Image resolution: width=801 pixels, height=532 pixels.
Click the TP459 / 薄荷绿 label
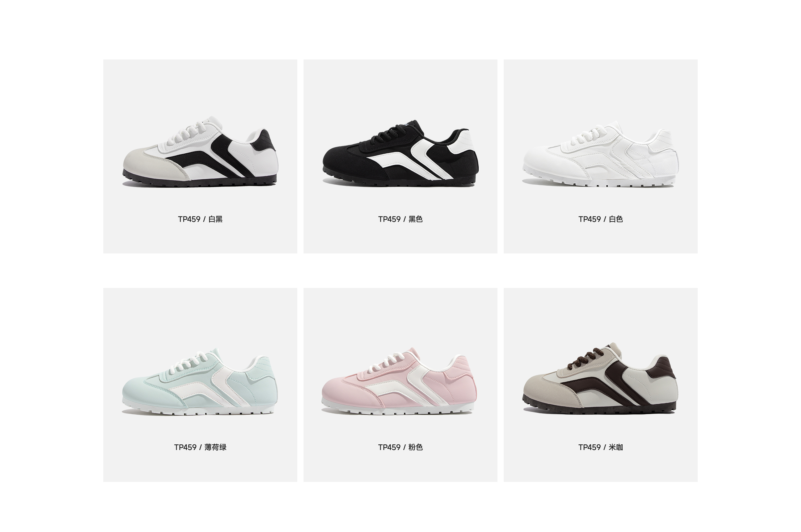(x=200, y=447)
